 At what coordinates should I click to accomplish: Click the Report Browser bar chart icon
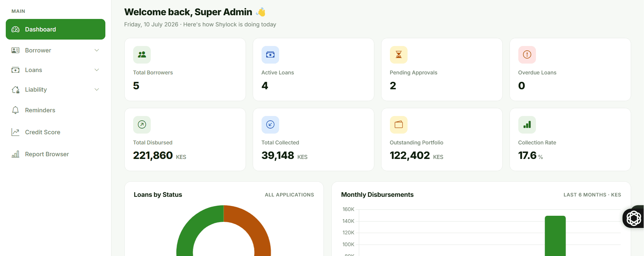click(16, 154)
